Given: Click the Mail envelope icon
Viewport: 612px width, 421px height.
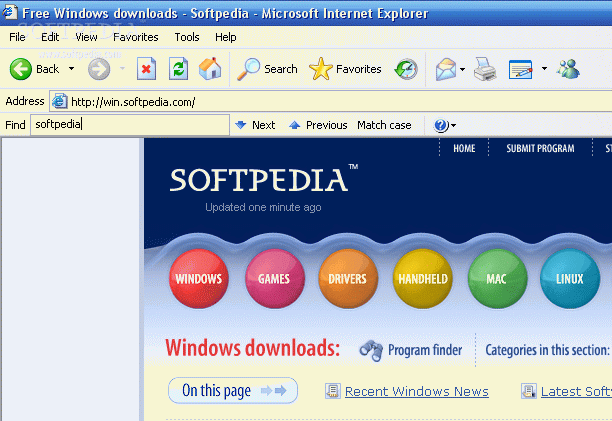Looking at the screenshot, I should [x=446, y=69].
